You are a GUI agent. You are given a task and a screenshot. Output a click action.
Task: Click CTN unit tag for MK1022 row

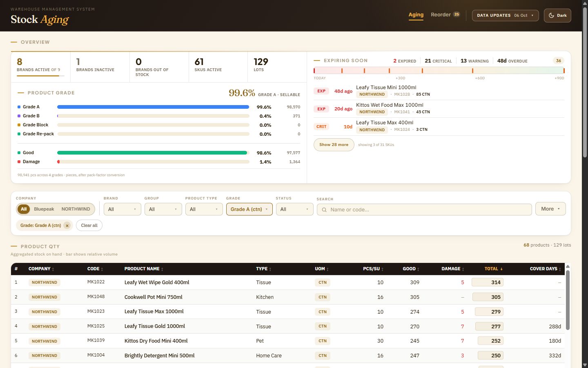pyautogui.click(x=323, y=283)
